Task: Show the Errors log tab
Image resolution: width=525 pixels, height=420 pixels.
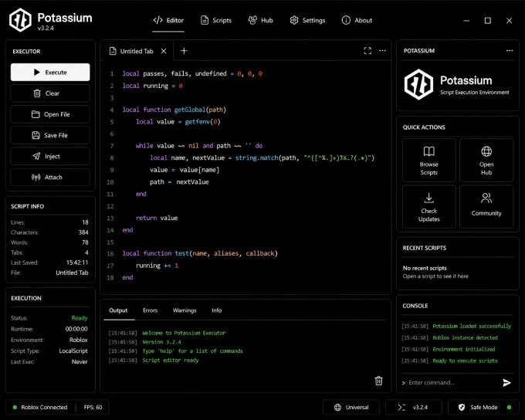Action: pyautogui.click(x=150, y=310)
